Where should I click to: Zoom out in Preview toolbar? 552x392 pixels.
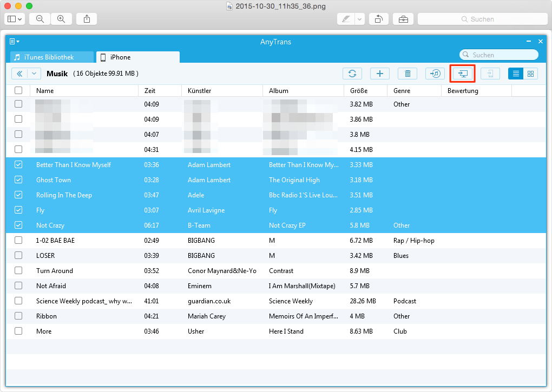40,19
